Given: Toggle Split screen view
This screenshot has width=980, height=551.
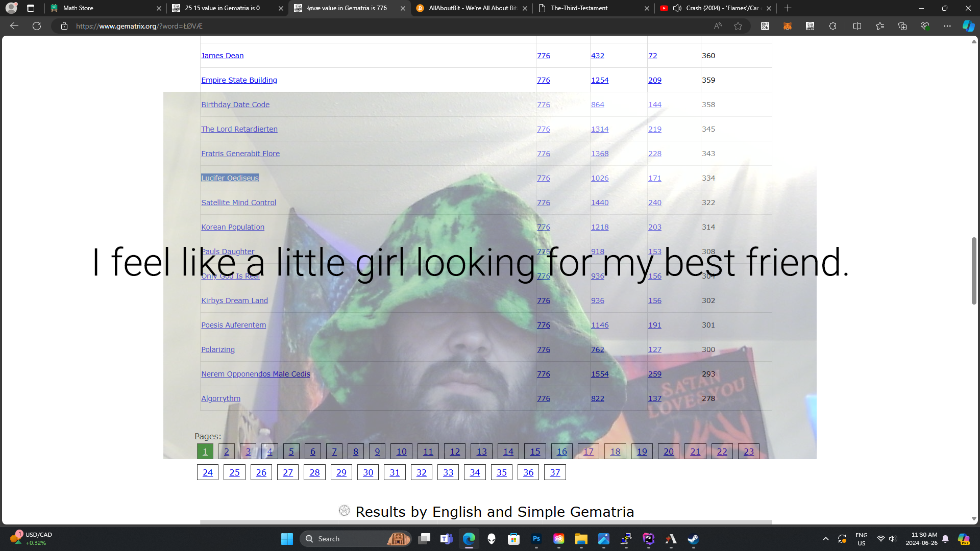Looking at the screenshot, I should 857,26.
